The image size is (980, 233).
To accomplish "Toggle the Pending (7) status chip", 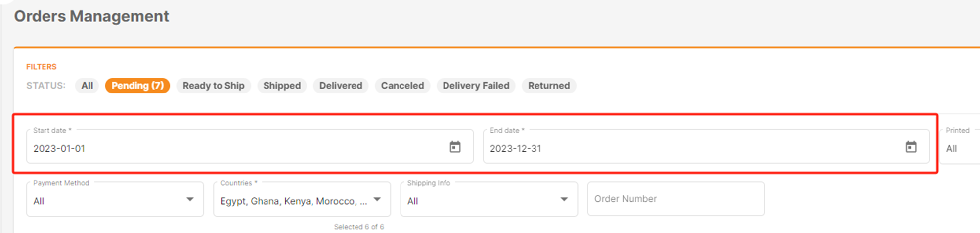I will pyautogui.click(x=137, y=86).
